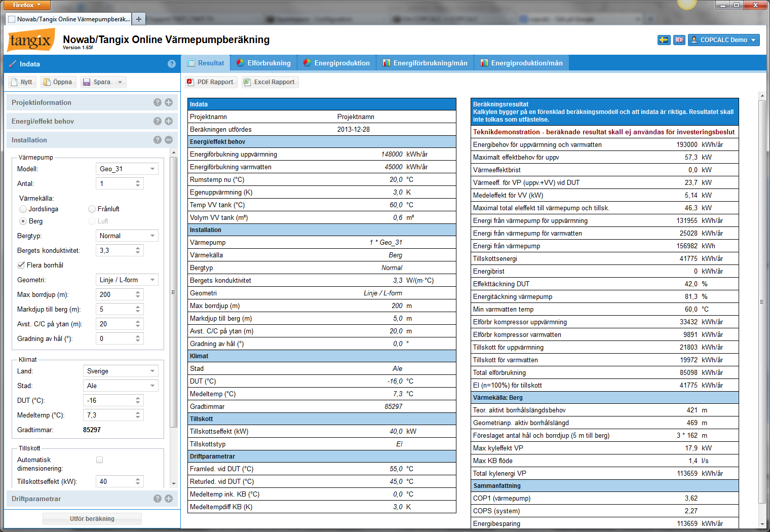This screenshot has width=770, height=532.
Task: Click the Tillskottseffekt (kW) stepper
Action: pyautogui.click(x=138, y=481)
